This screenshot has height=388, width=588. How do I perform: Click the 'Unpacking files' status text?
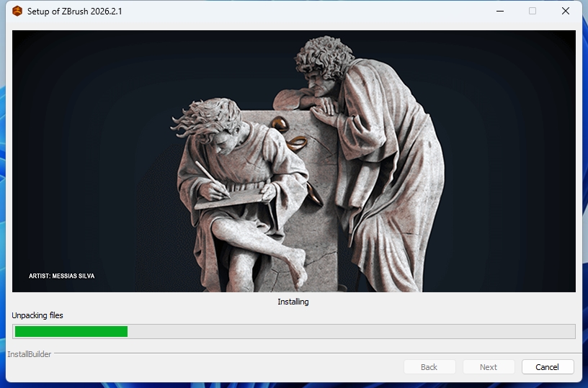click(37, 315)
